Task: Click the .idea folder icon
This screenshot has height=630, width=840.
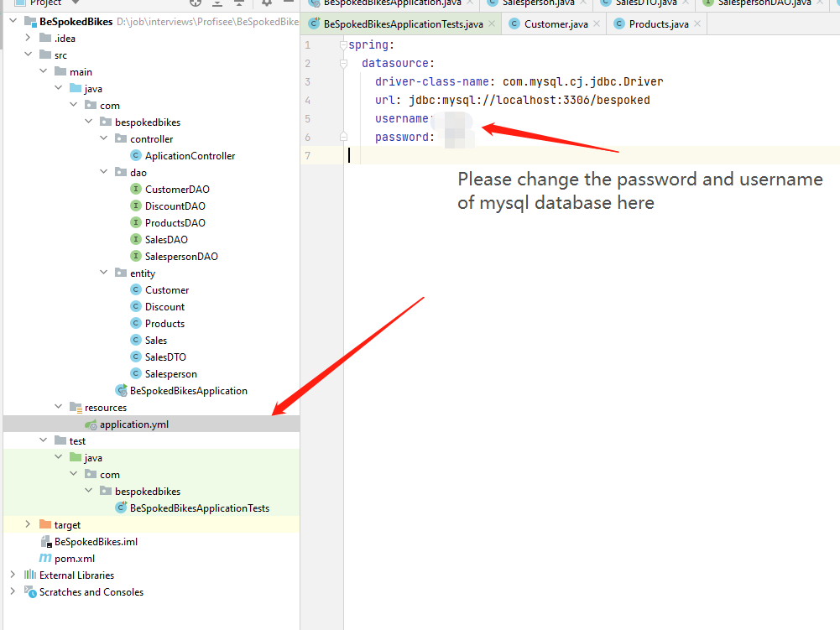Action: 45,38
